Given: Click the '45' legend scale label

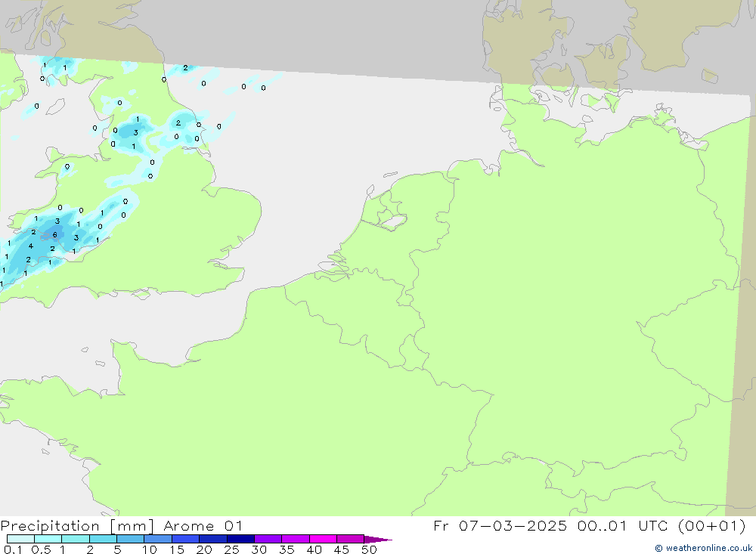Looking at the screenshot, I should click(342, 549).
